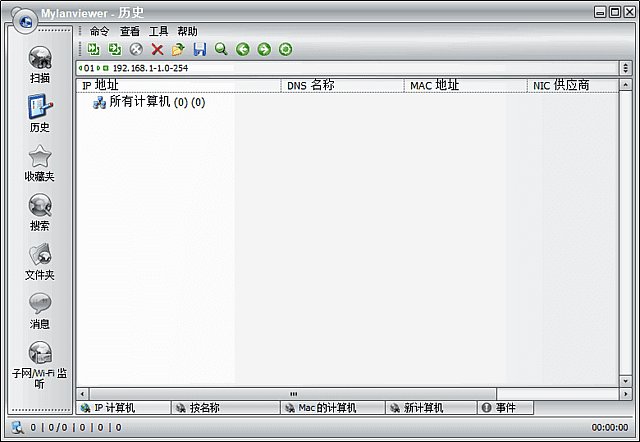Click the gray stop scan icon
The width and height of the screenshot is (640, 442).
pyautogui.click(x=136, y=49)
